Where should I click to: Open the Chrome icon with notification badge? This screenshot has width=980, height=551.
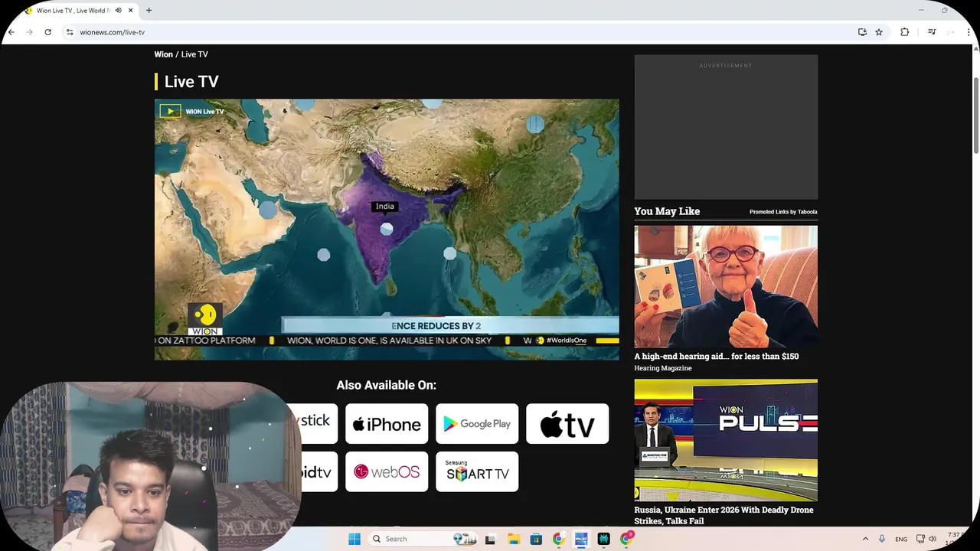(x=627, y=539)
